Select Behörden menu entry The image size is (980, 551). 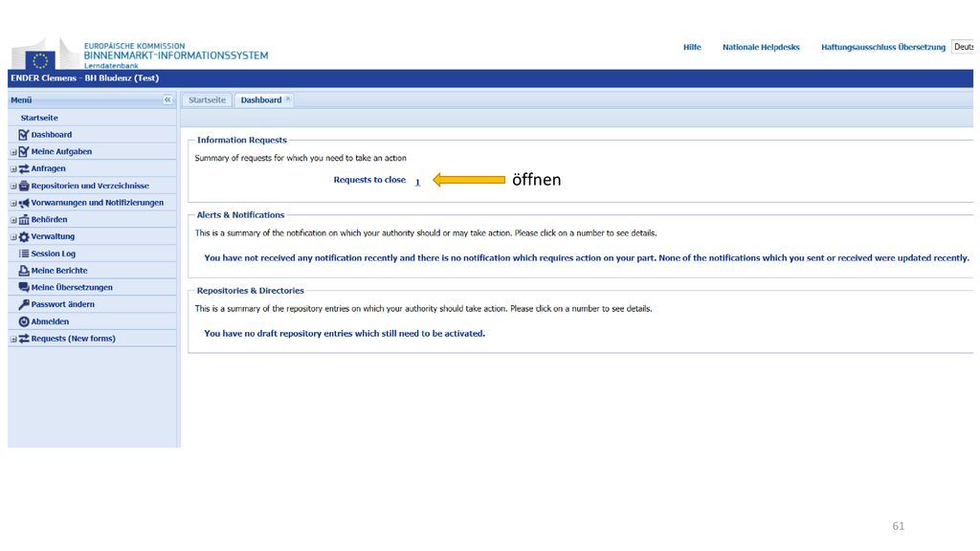pyautogui.click(x=50, y=219)
